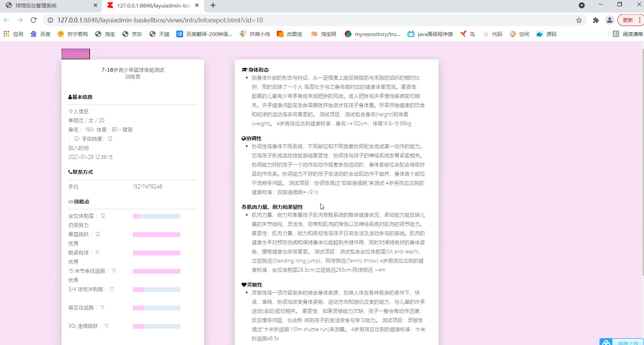Reload the current page

[33, 20]
